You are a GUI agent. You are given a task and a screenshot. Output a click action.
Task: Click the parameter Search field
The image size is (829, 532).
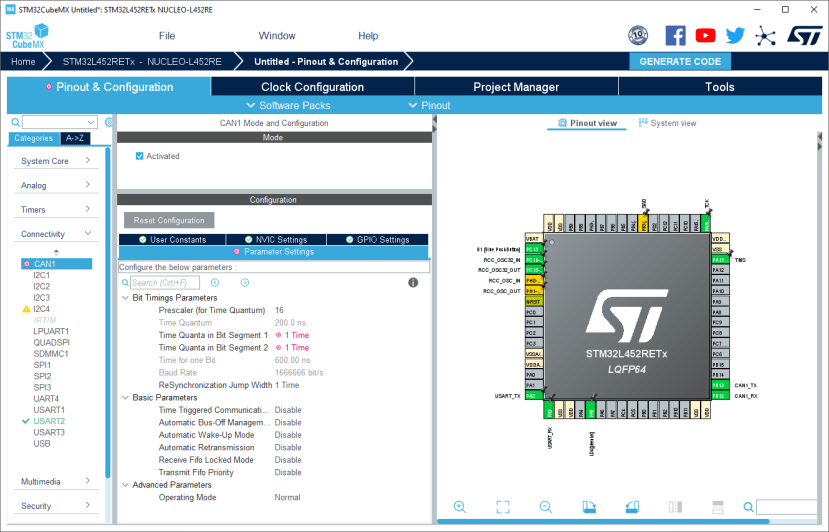pyautogui.click(x=165, y=283)
